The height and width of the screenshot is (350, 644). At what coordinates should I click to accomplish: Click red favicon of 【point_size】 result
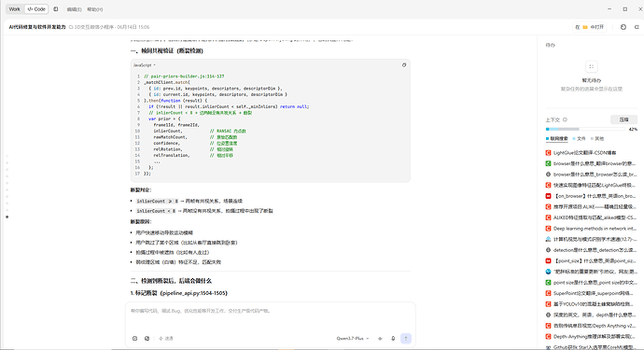[548, 260]
